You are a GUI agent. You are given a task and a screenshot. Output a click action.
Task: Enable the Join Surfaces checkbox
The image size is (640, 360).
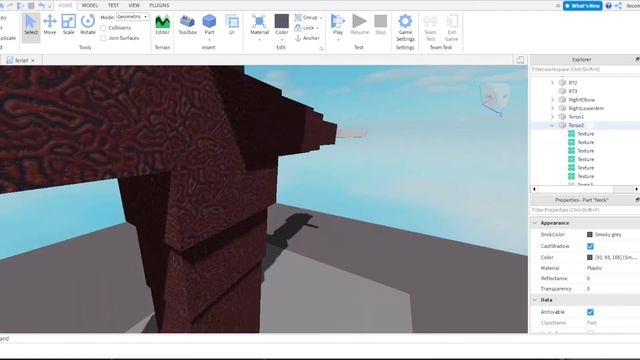tap(103, 38)
